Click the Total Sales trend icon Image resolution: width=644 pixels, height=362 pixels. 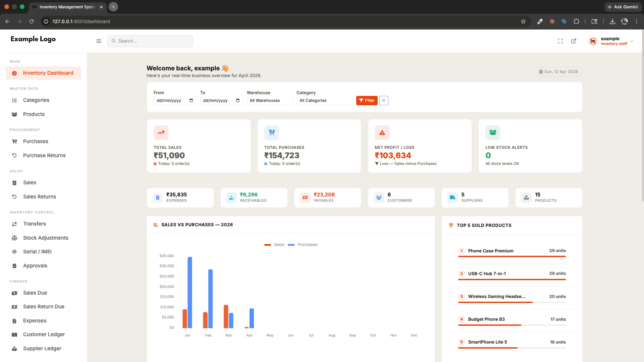tap(161, 133)
